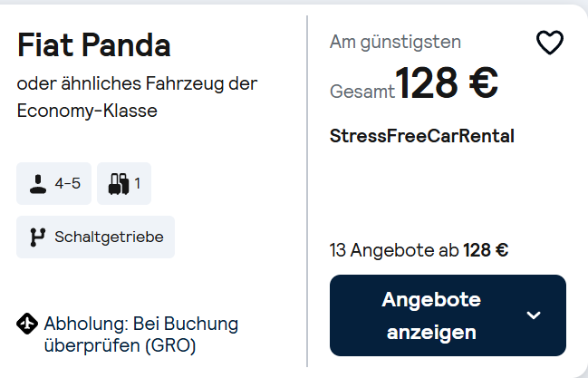The image size is (588, 378).
Task: Click the 13 Angebote ab 128 € text
Action: pos(419,250)
